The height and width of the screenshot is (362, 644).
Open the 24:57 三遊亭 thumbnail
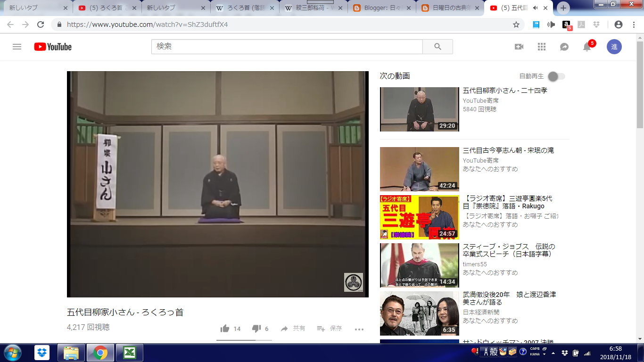pyautogui.click(x=420, y=217)
